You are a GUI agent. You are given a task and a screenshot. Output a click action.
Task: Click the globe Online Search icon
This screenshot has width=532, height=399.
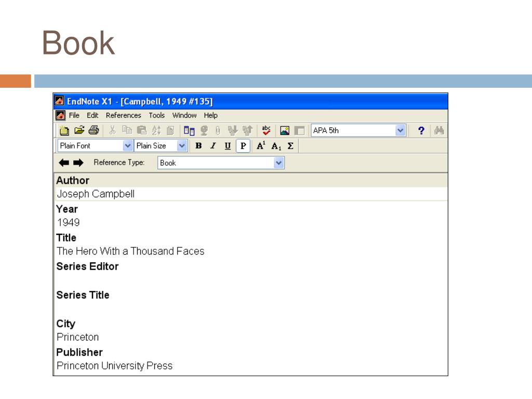coord(204,130)
